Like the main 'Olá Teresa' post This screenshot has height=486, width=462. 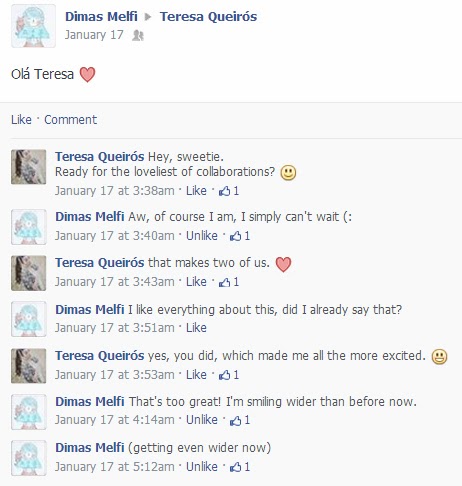[21, 120]
